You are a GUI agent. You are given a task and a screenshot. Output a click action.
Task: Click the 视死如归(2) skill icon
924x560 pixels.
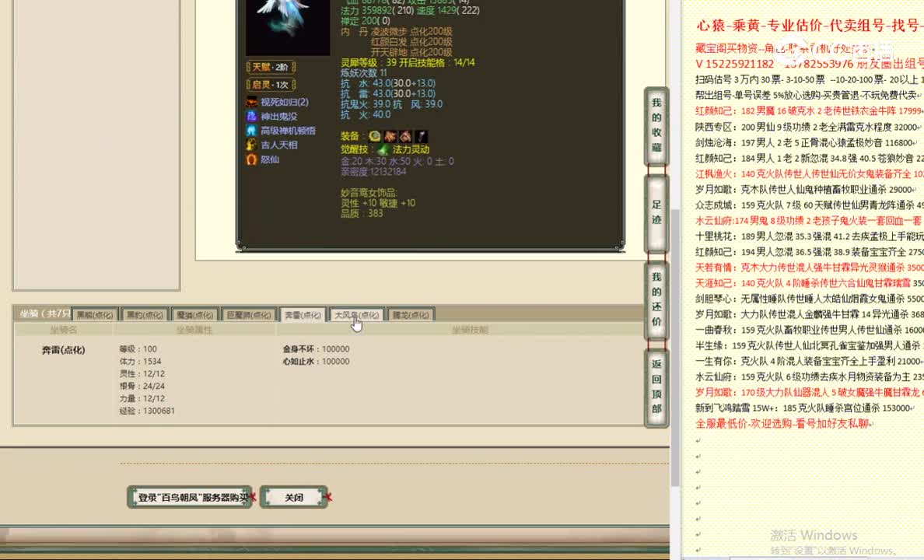click(252, 102)
